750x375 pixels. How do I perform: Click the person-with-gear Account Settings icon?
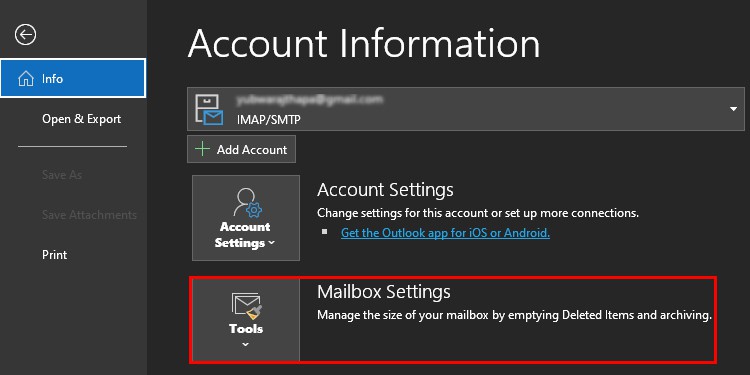(247, 203)
